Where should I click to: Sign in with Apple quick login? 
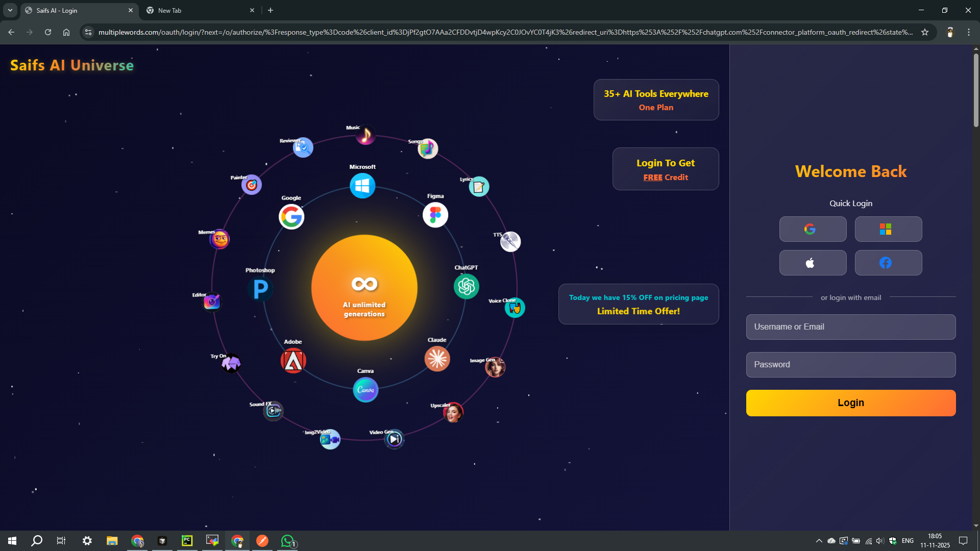pyautogui.click(x=813, y=263)
